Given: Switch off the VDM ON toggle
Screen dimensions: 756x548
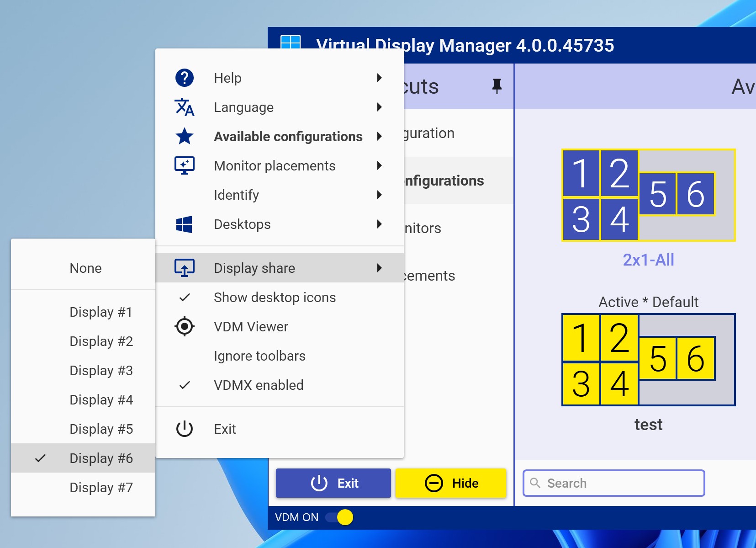Looking at the screenshot, I should coord(339,517).
